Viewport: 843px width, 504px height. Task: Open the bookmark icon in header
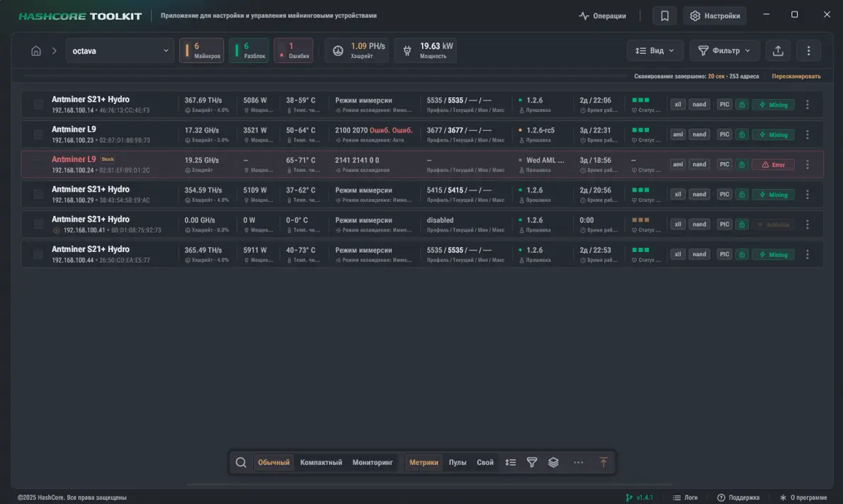coord(664,16)
